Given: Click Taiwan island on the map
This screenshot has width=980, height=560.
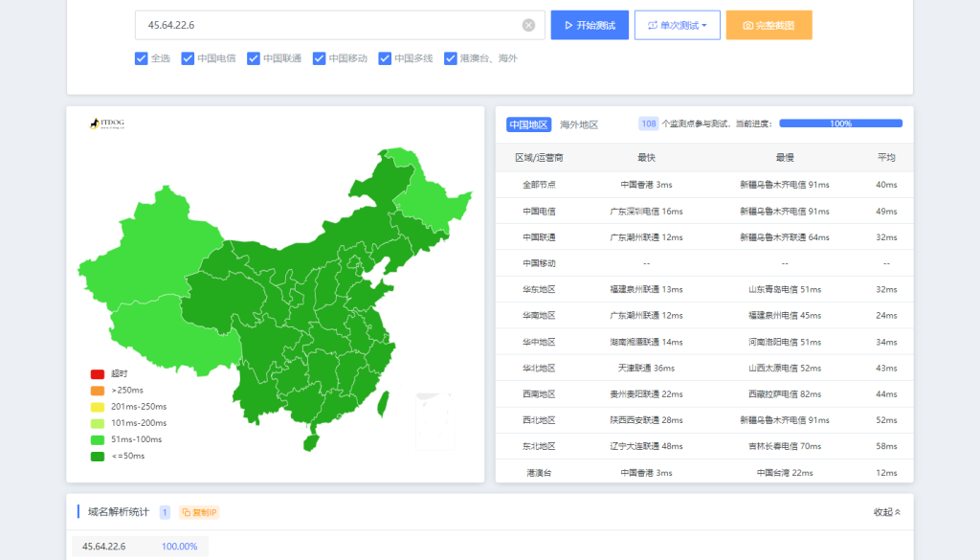Looking at the screenshot, I should click(x=384, y=404).
